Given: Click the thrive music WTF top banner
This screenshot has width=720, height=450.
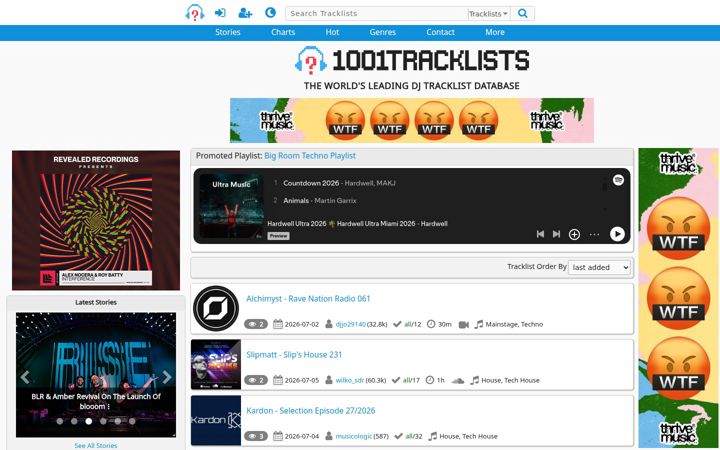Looking at the screenshot, I should 412,120.
